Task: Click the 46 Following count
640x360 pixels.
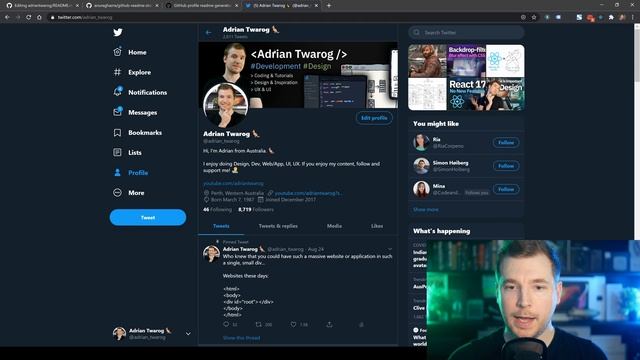Action: point(217,209)
